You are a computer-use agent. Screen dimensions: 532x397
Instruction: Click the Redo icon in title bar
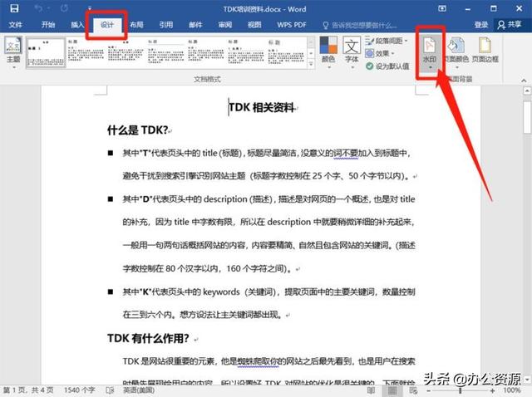pos(64,8)
